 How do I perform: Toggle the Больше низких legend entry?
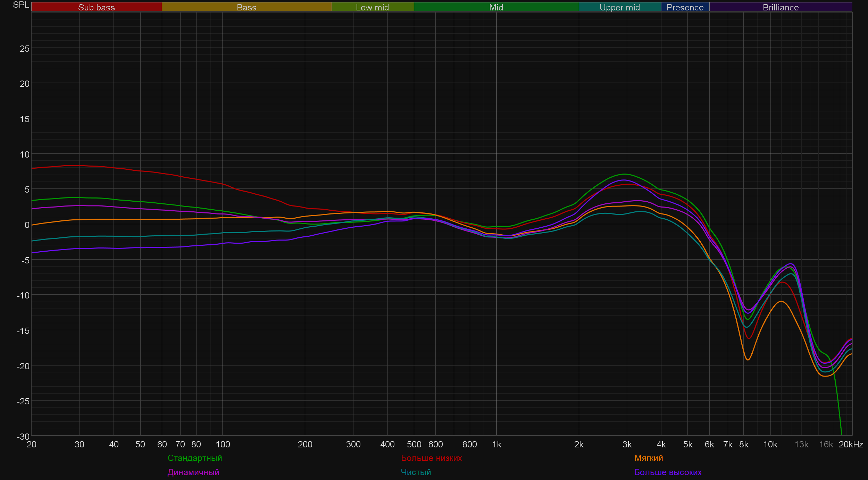point(431,458)
